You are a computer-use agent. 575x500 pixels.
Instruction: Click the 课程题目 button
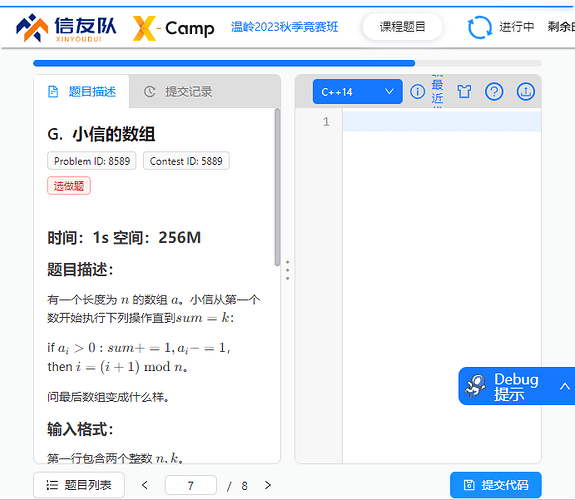tap(402, 27)
